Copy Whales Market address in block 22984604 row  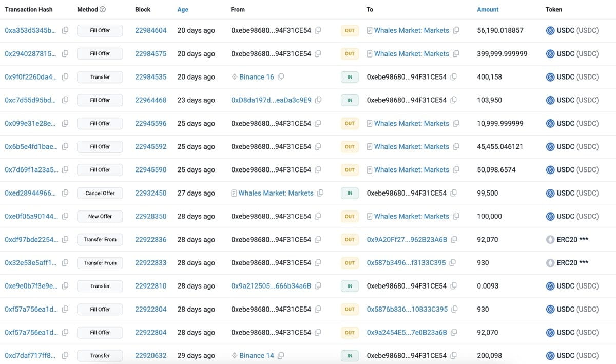pyautogui.click(x=456, y=30)
